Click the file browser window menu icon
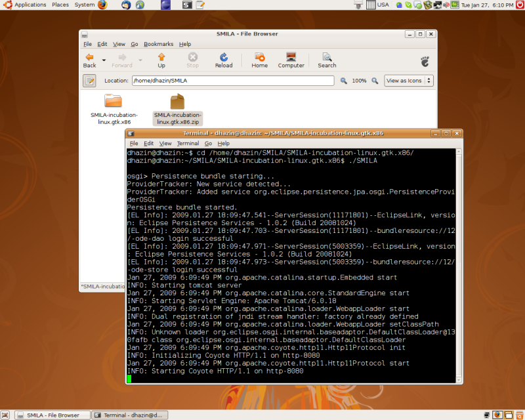Viewport: 525px width, 420px height. click(85, 34)
